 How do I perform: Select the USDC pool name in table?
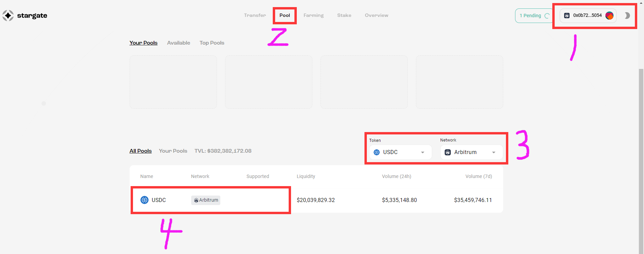tap(159, 200)
